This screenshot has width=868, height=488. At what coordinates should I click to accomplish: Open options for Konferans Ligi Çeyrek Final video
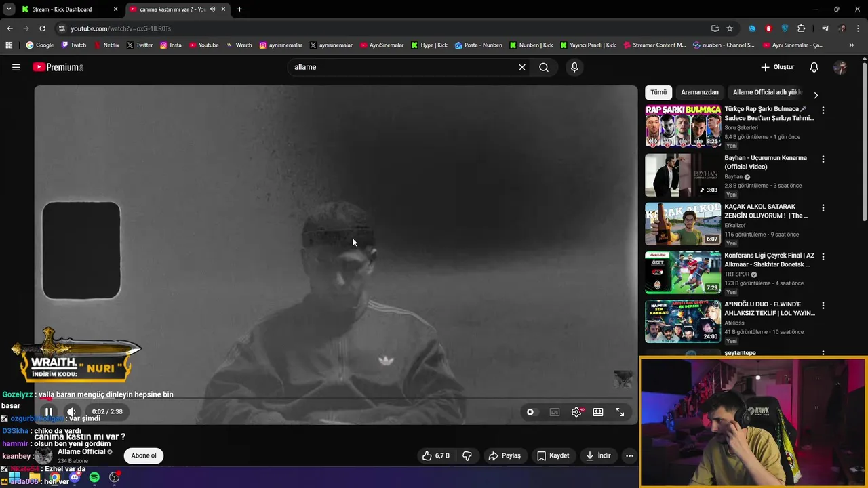(823, 257)
